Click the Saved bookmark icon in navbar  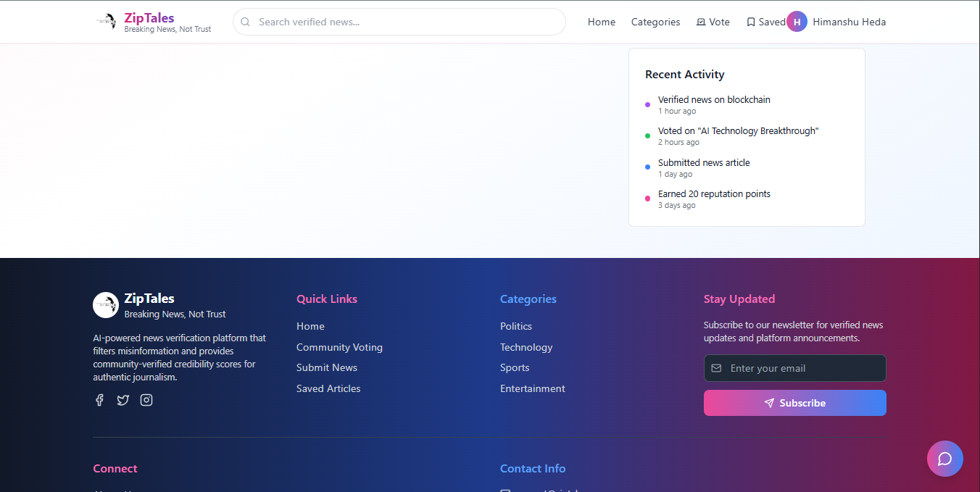(751, 22)
